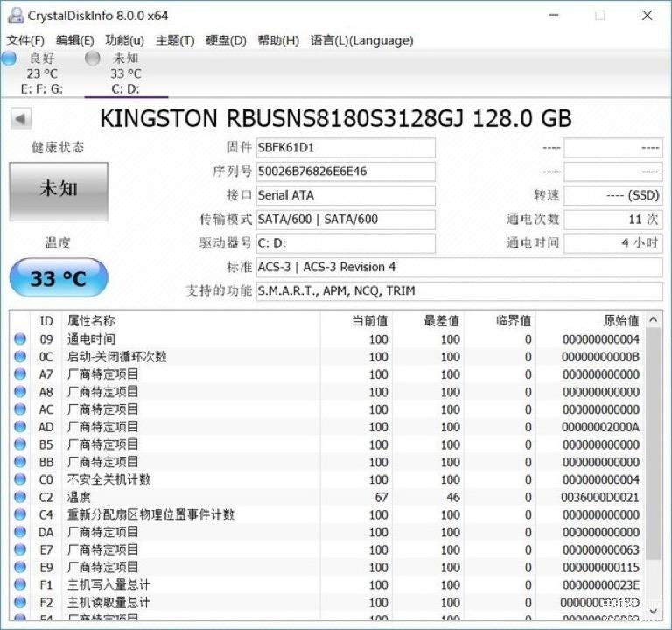Click current value 67 in temperature row

(x=381, y=497)
